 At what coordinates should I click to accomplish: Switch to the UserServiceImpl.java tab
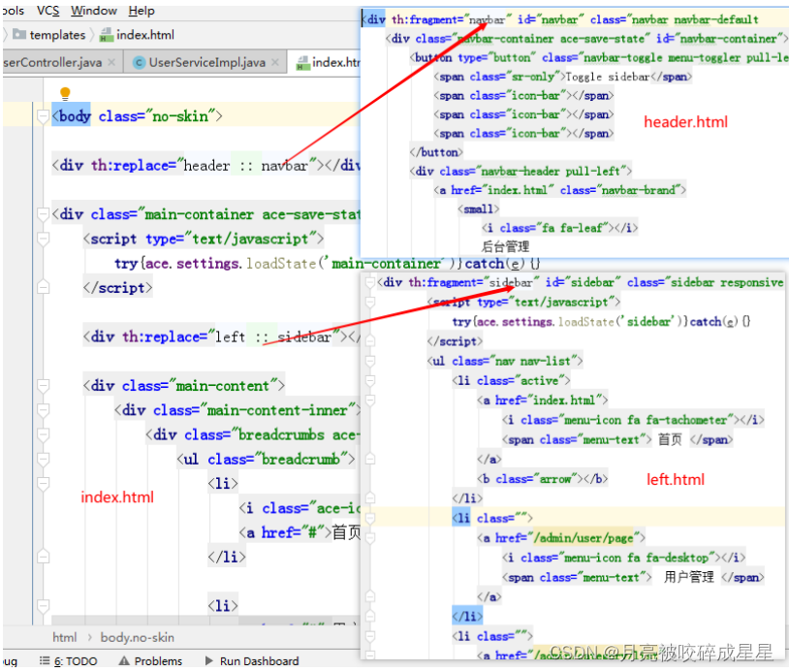pos(206,62)
